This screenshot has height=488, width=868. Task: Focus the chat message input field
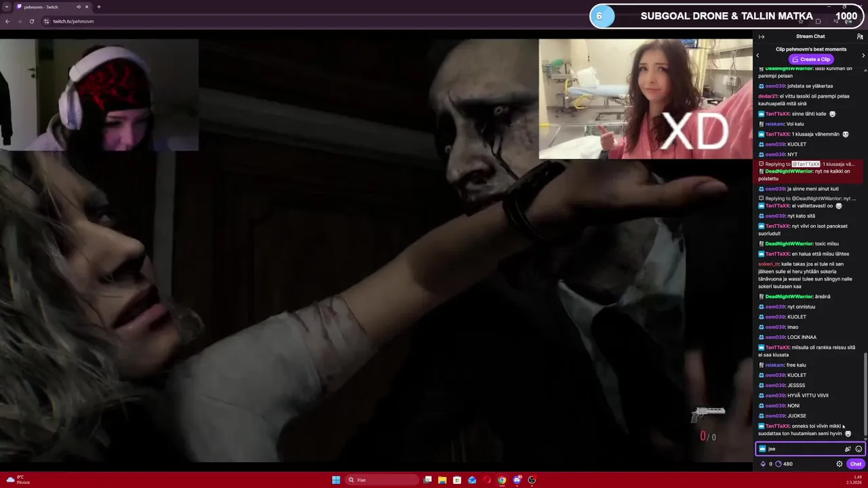coord(810,449)
